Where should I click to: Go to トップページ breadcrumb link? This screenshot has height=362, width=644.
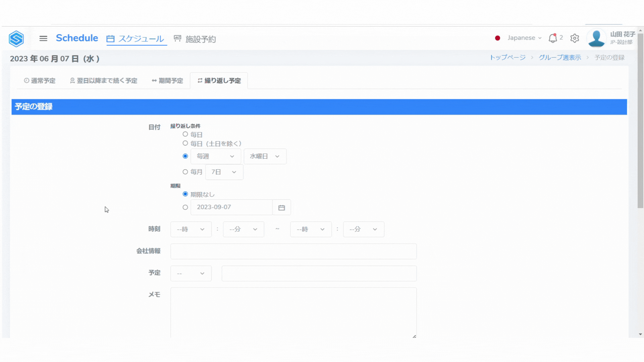[507, 58]
